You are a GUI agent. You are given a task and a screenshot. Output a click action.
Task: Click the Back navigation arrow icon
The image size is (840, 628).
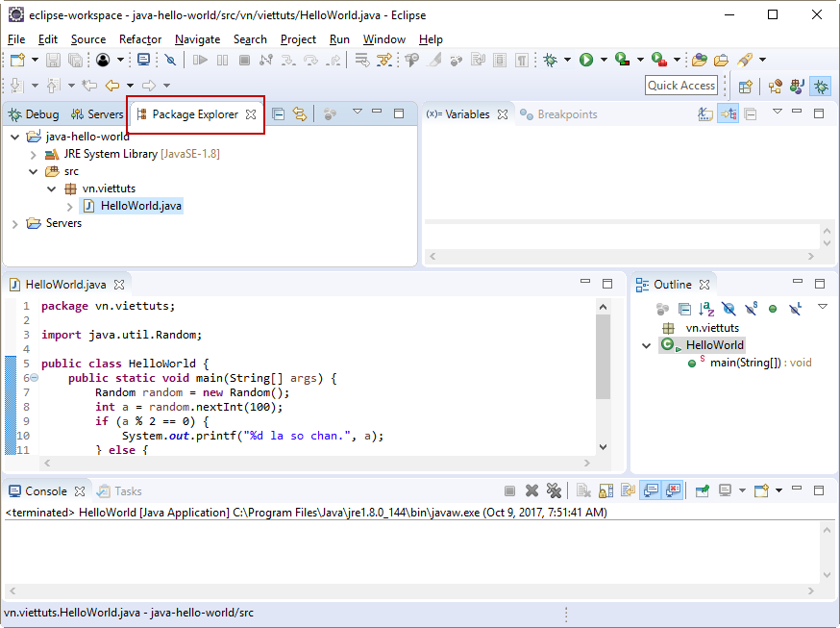111,86
